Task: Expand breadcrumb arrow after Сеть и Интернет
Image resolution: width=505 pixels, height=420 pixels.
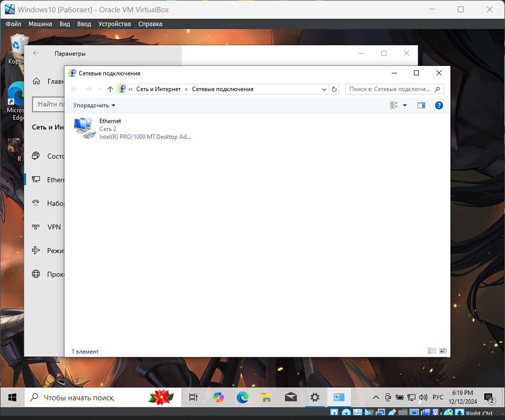Action: tap(186, 89)
